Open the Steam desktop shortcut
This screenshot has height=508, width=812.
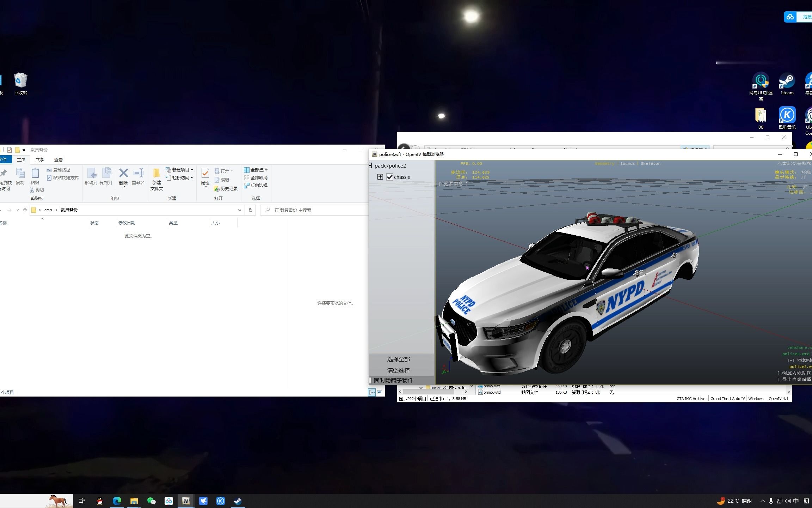(x=787, y=84)
